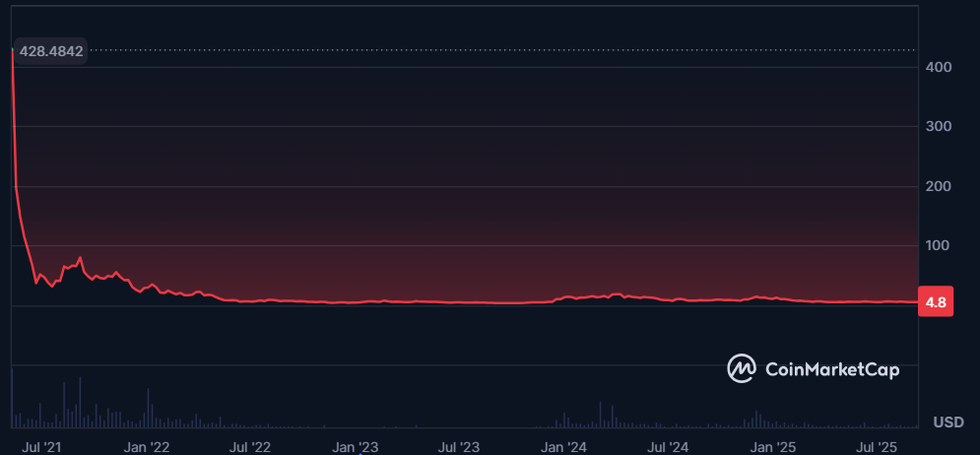Click the Jul '22 date axis label
This screenshot has height=455, width=980.
[250, 447]
